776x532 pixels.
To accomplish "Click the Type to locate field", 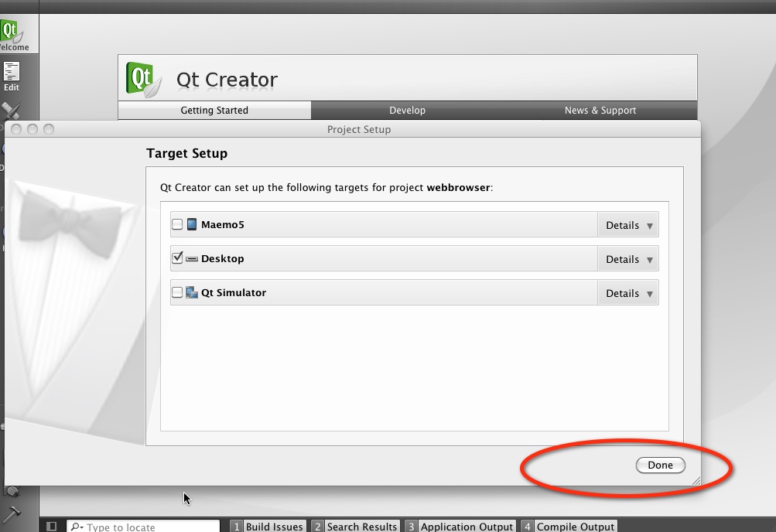I will coord(144,527).
